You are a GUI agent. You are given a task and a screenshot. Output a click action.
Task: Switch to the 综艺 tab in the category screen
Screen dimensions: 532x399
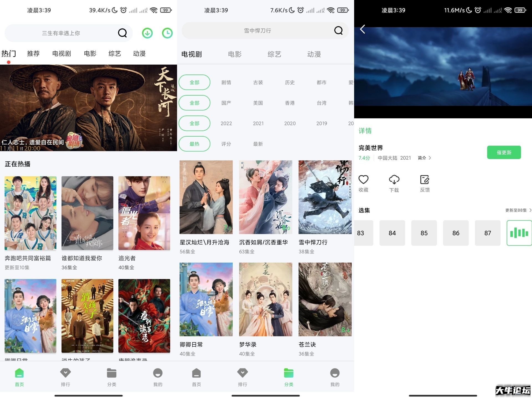(274, 54)
